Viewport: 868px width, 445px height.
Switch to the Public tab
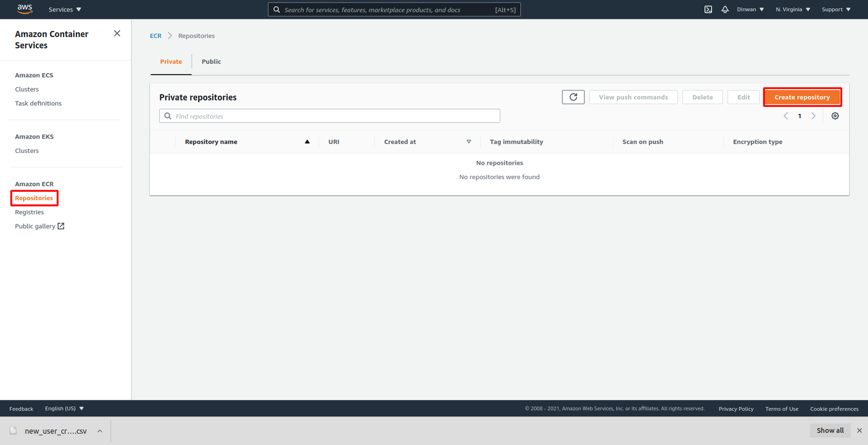[211, 62]
